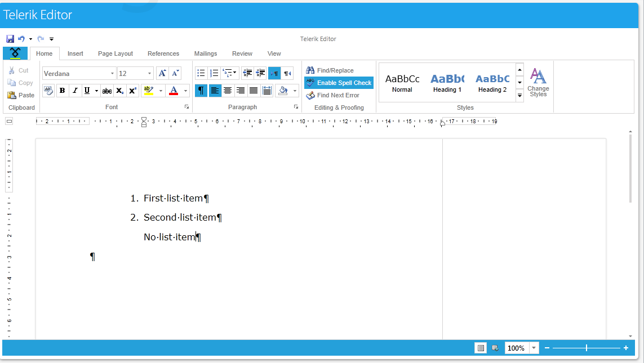Go to the References tab
644x363 pixels.
pyautogui.click(x=163, y=53)
